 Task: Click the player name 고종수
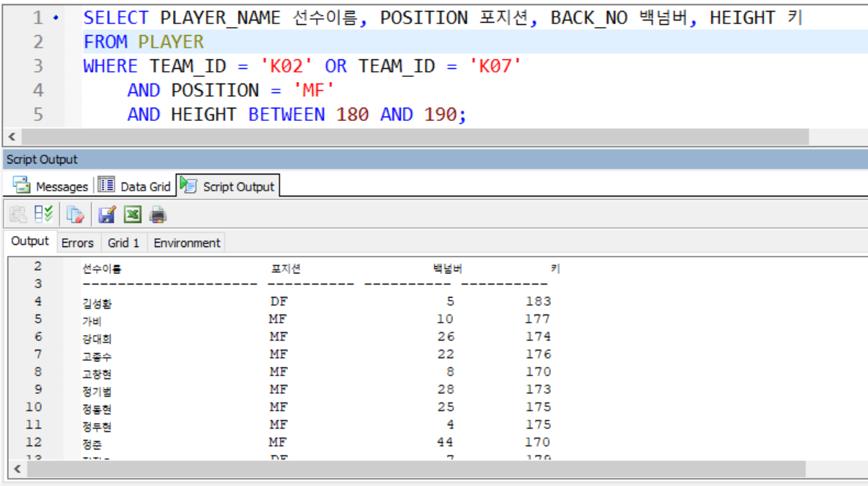pyautogui.click(x=97, y=356)
